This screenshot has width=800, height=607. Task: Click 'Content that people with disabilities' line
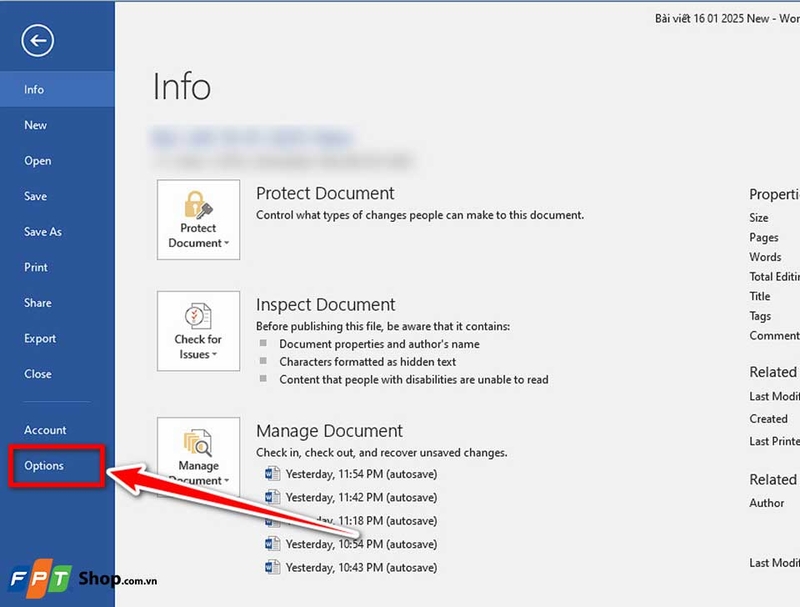pyautogui.click(x=414, y=380)
